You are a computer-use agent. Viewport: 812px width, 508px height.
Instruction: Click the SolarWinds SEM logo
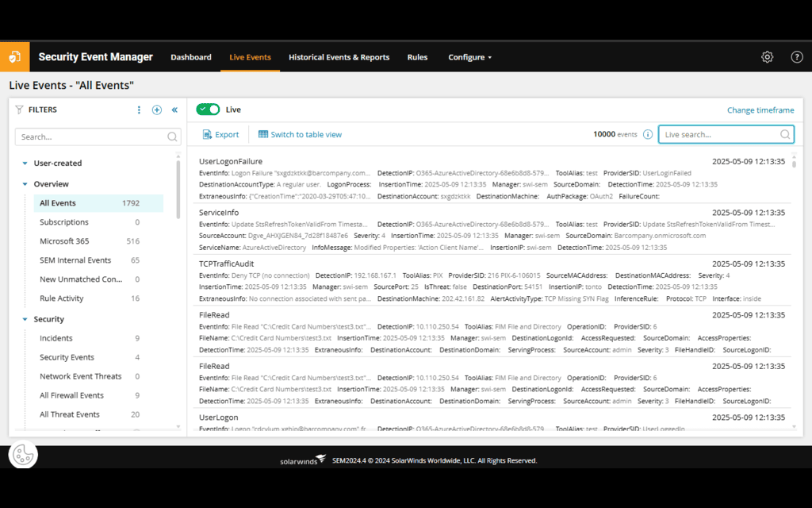(14, 56)
